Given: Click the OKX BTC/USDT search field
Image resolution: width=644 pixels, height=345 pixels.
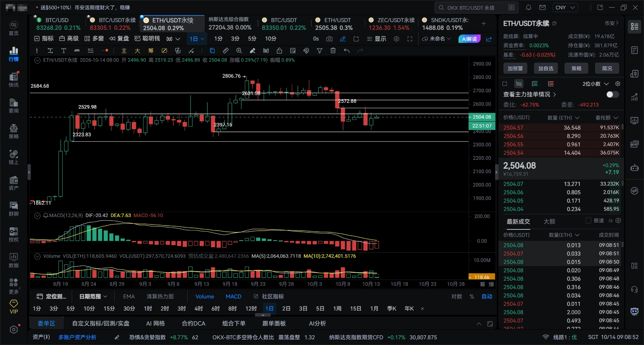Looking at the screenshot, I should point(477,7).
